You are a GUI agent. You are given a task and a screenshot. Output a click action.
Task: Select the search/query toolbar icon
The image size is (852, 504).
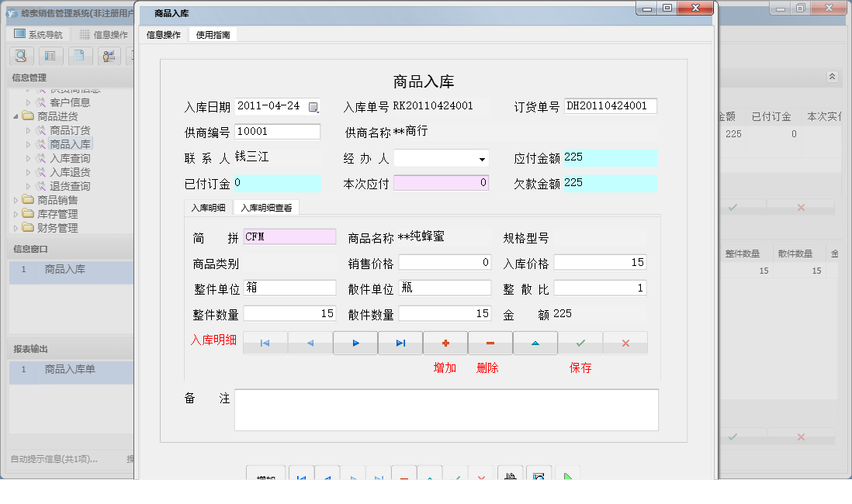click(x=21, y=55)
